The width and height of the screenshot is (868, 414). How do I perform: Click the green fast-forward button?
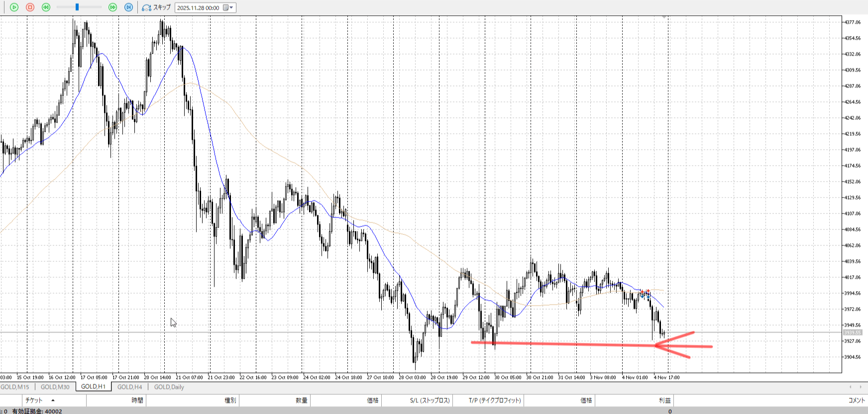(x=112, y=7)
